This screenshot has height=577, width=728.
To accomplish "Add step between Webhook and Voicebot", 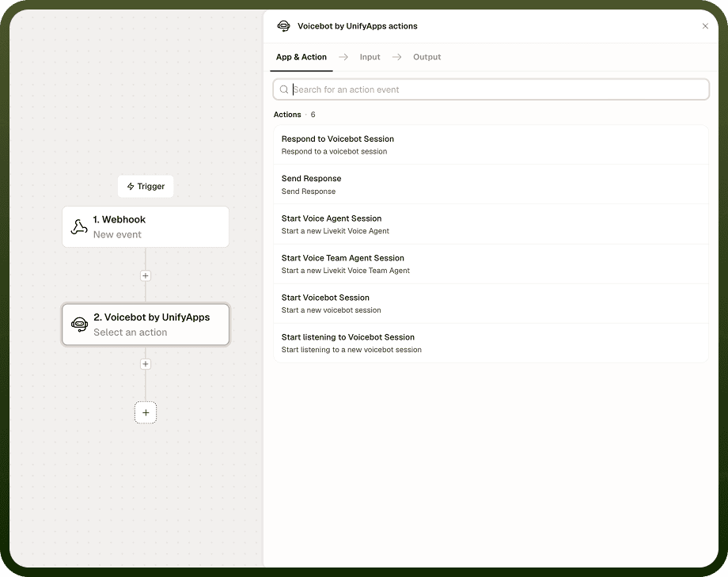I will (146, 275).
